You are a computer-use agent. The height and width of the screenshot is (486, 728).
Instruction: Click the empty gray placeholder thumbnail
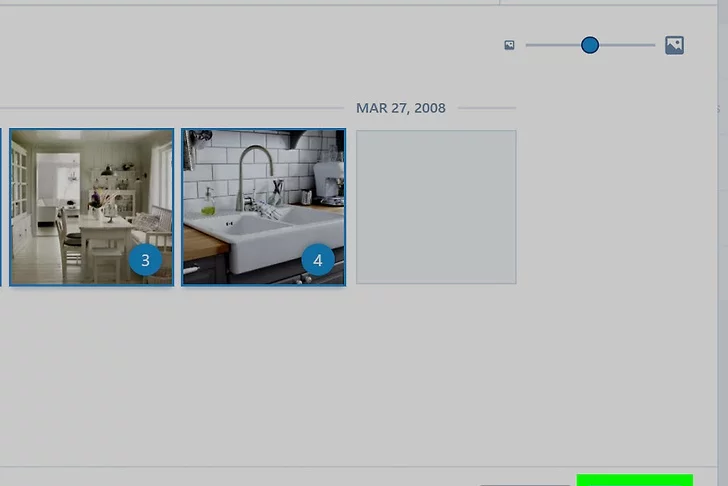point(436,206)
